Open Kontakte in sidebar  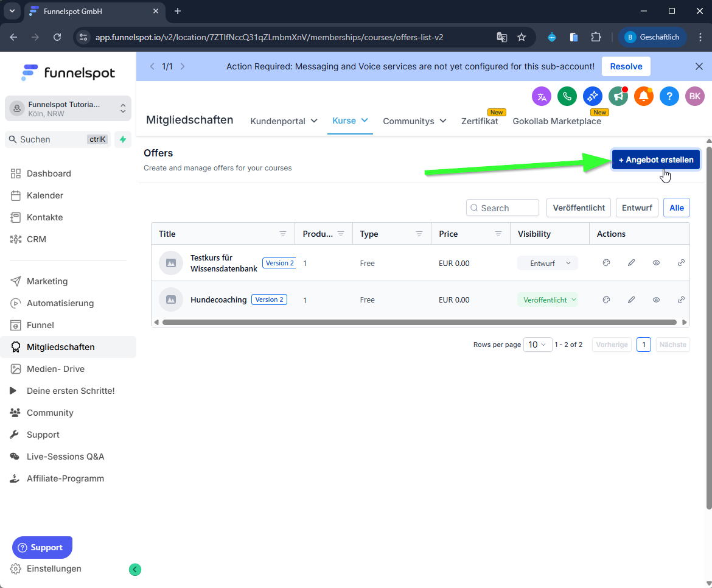click(44, 217)
